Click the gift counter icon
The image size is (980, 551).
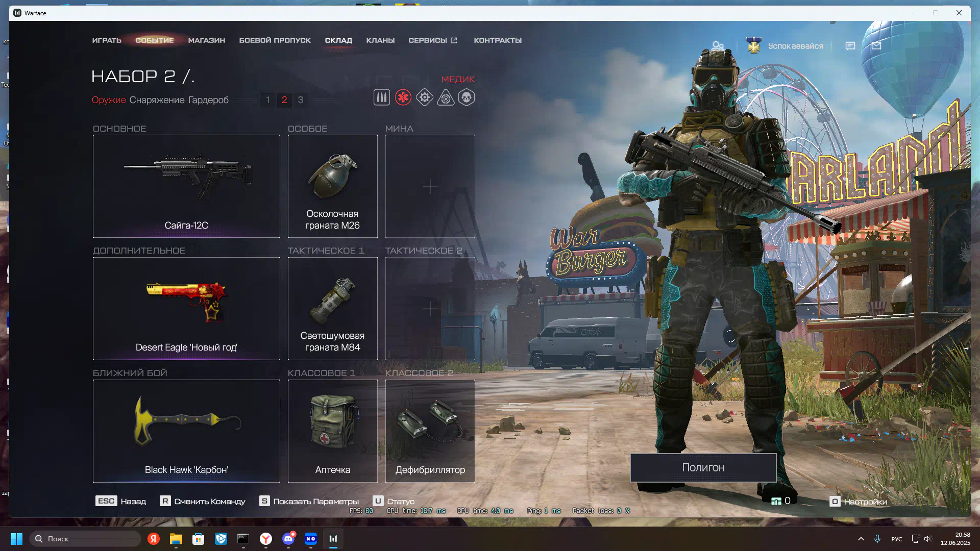click(776, 501)
